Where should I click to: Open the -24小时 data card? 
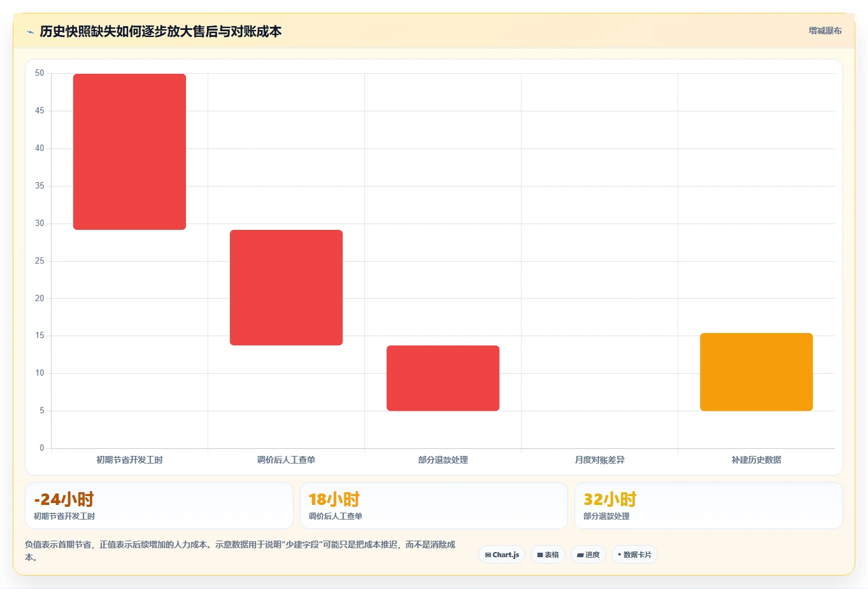(x=159, y=506)
